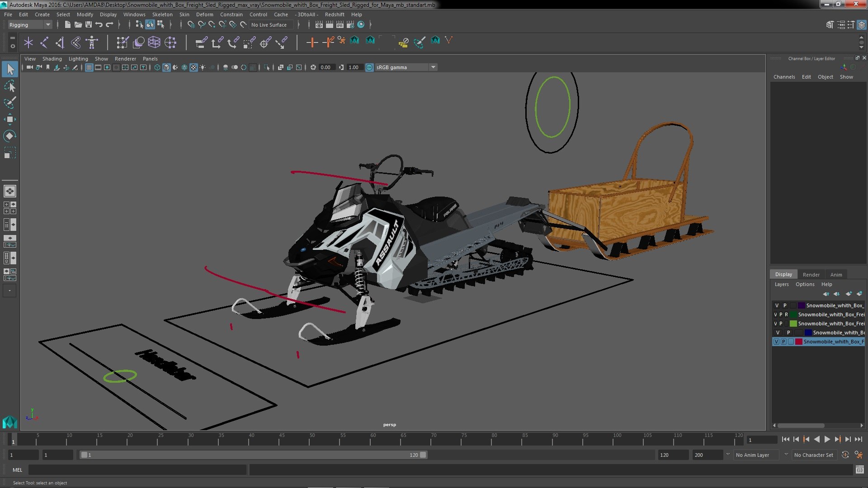Click the Save scene icon
Screen dimensions: 868x488
(x=89, y=24)
